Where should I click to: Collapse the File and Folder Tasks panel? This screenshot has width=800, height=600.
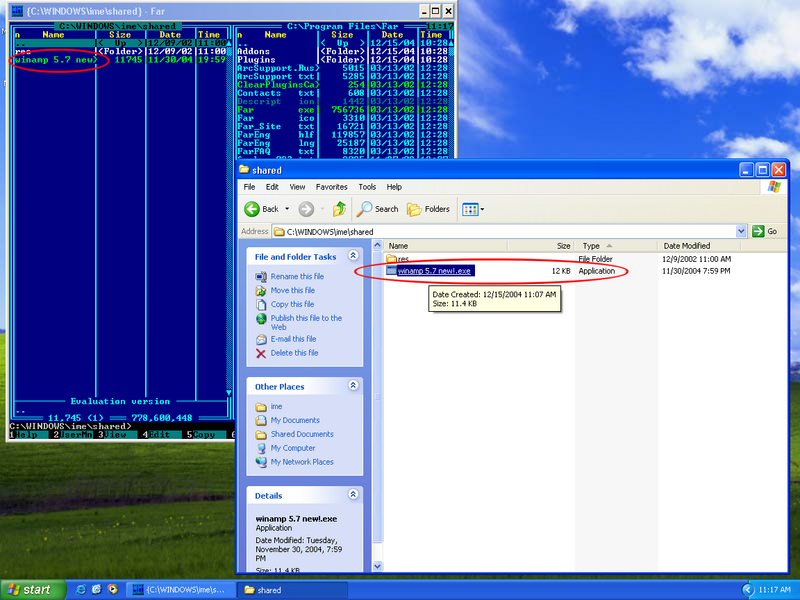point(353,256)
